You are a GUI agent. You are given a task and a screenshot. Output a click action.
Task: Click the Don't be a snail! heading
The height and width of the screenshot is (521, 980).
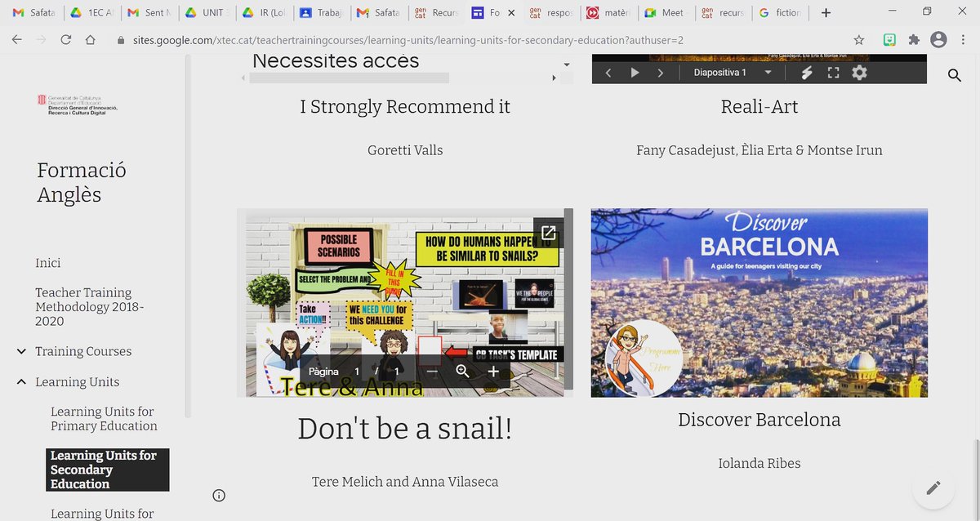pyautogui.click(x=405, y=429)
